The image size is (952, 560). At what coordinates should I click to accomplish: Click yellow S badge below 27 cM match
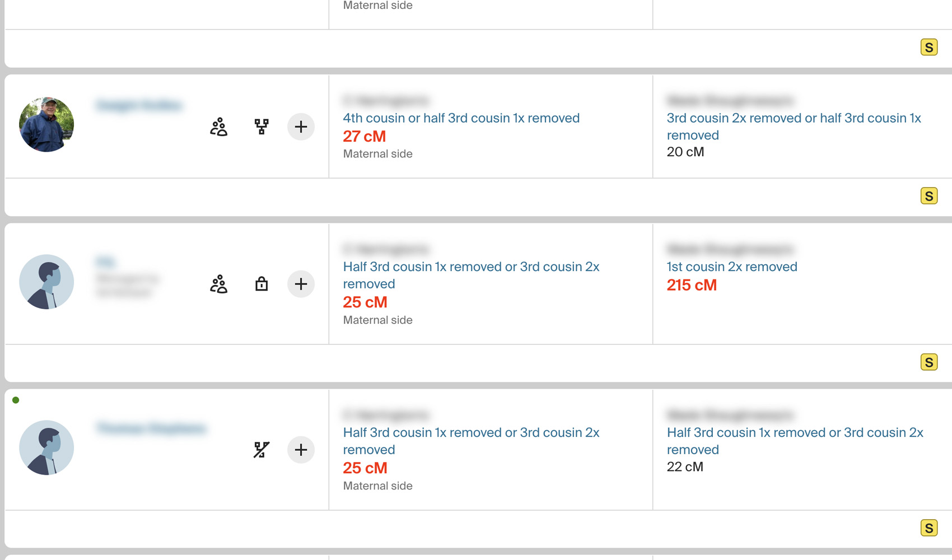[x=928, y=196]
